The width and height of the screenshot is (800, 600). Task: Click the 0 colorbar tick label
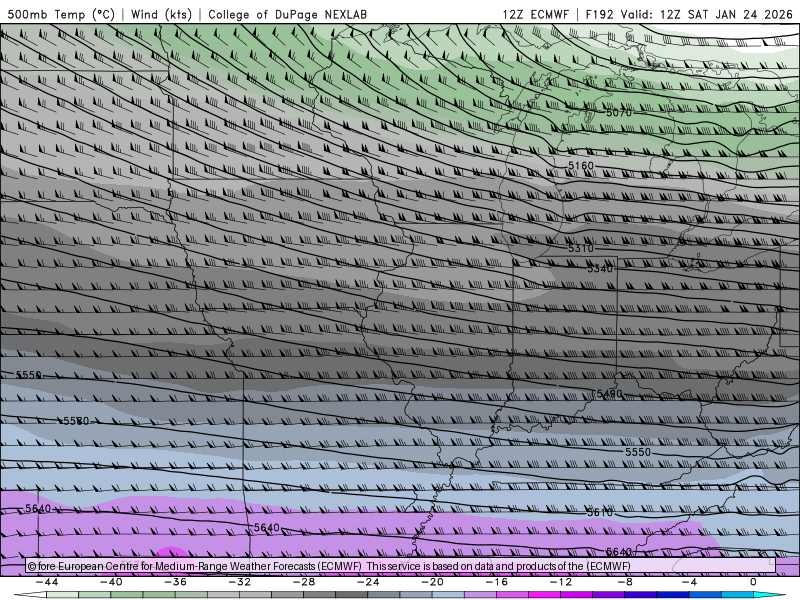pyautogui.click(x=753, y=582)
